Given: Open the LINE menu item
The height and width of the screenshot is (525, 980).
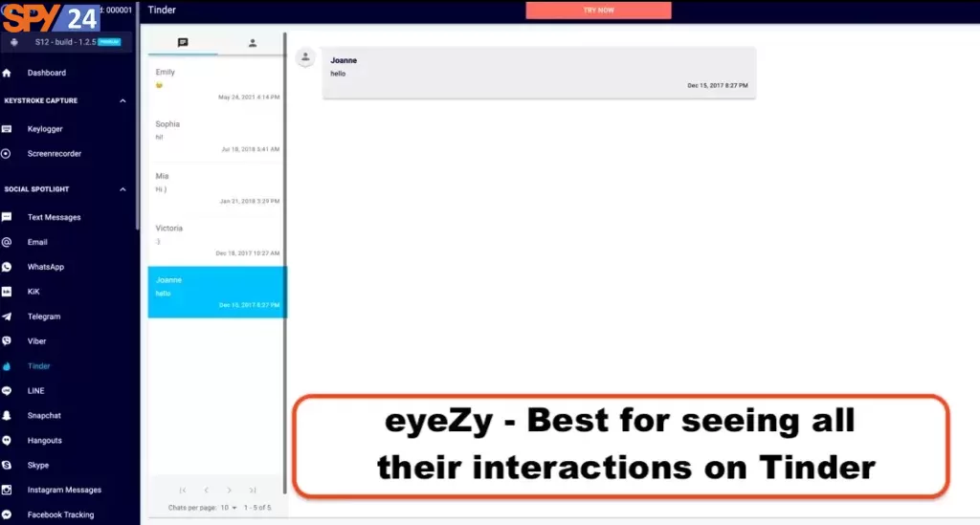Looking at the screenshot, I should 35,391.
